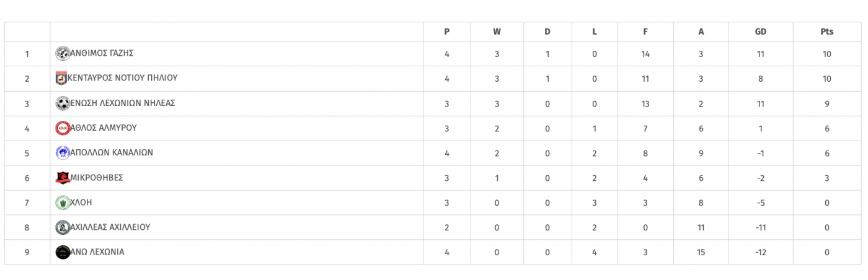Select the ΧΛΟΗ team name
The width and height of the screenshot is (868, 280).
point(81,202)
